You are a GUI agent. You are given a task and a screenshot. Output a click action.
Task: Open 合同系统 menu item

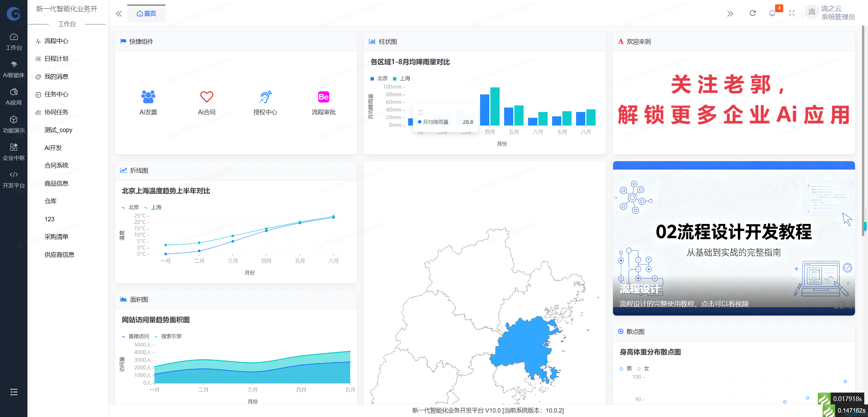[x=56, y=166]
